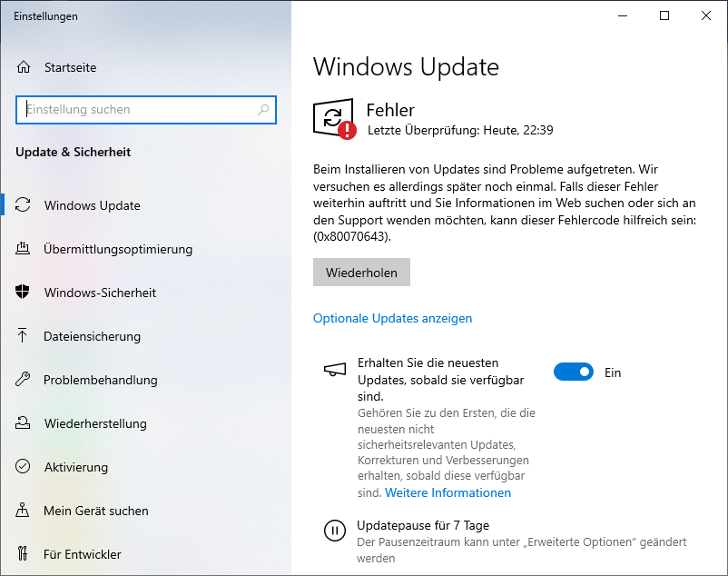
Task: Turn off the latest updates toggle
Action: pos(574,372)
